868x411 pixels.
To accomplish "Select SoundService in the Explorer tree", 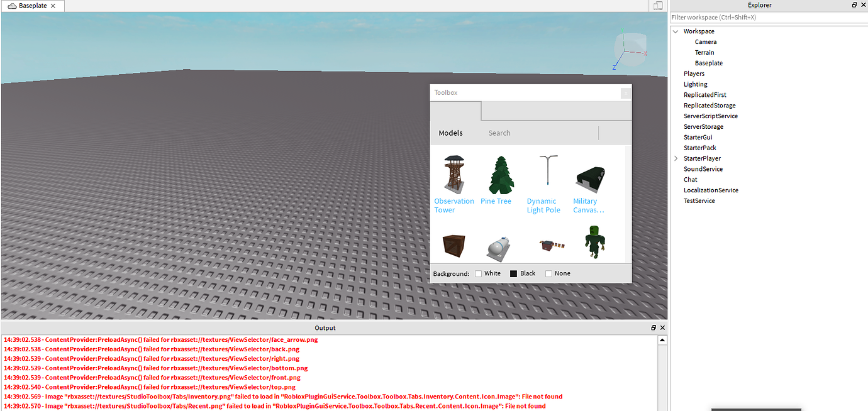I will tap(703, 169).
